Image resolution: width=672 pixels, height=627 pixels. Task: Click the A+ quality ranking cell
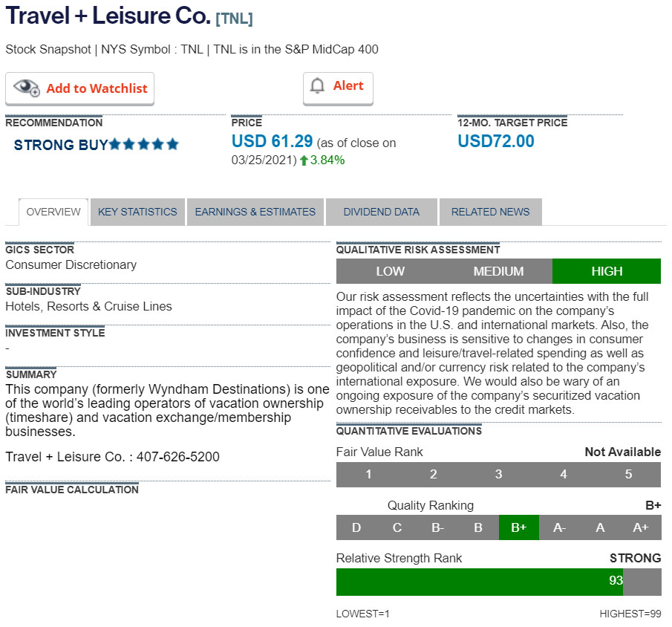pyautogui.click(x=640, y=527)
